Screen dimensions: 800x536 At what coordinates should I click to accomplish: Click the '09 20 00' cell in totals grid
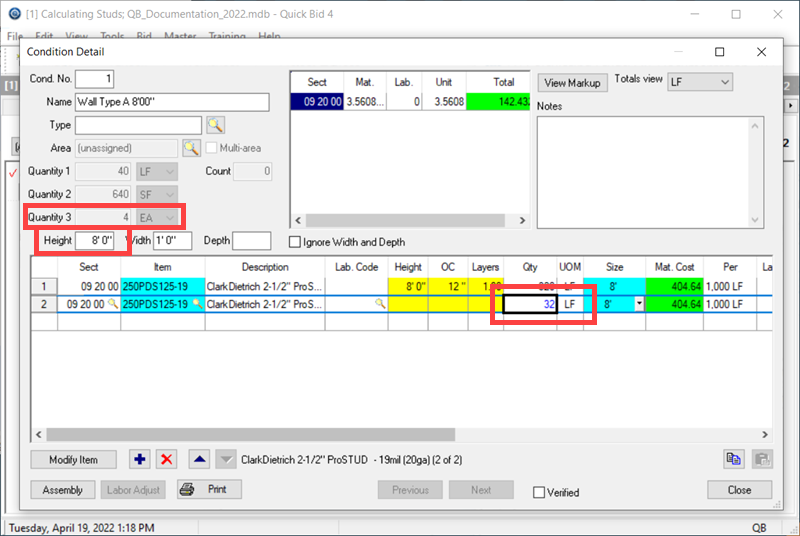coord(317,101)
